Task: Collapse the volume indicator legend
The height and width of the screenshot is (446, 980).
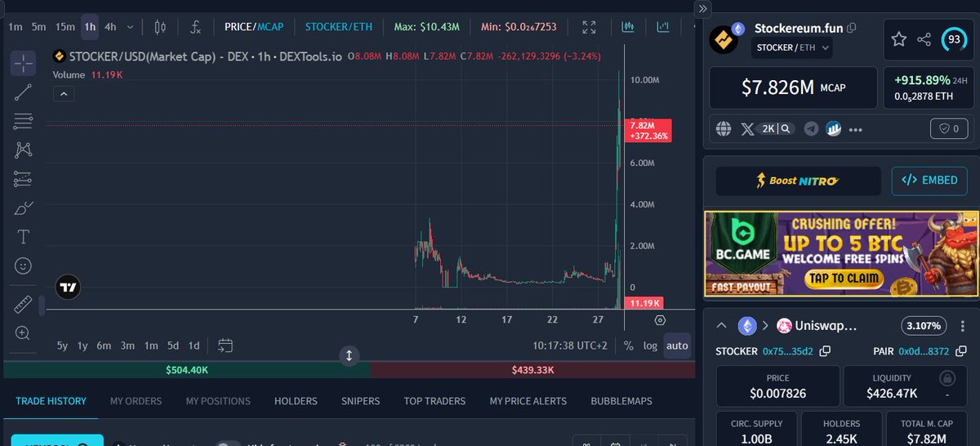Action: coord(64,94)
